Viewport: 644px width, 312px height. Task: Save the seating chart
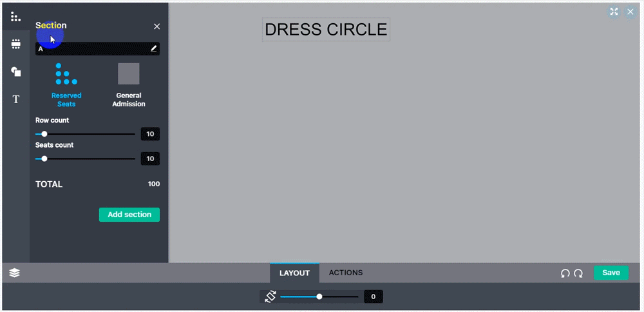pyautogui.click(x=611, y=273)
